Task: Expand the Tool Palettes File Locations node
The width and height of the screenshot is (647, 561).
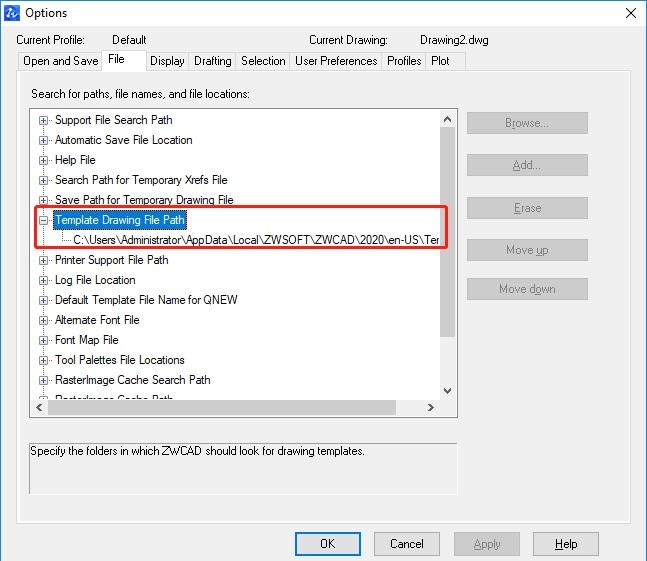Action: (44, 360)
